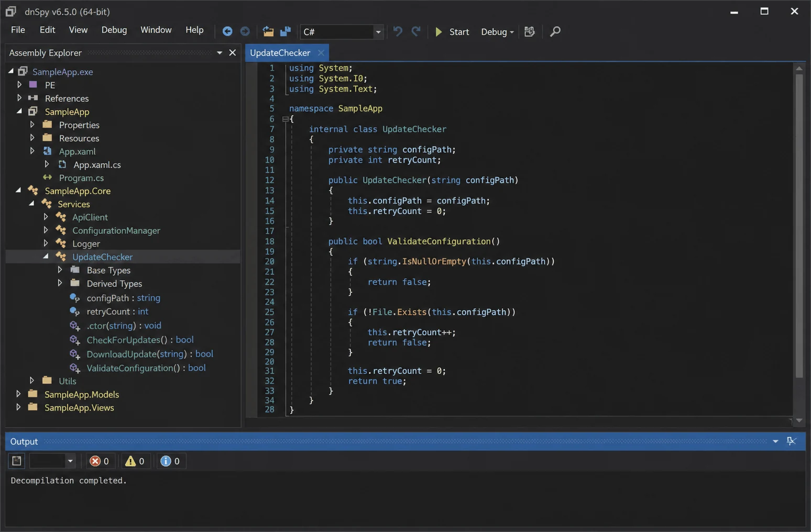This screenshot has height=532, width=811.
Task: Expand the References tree node
Action: [x=19, y=98]
